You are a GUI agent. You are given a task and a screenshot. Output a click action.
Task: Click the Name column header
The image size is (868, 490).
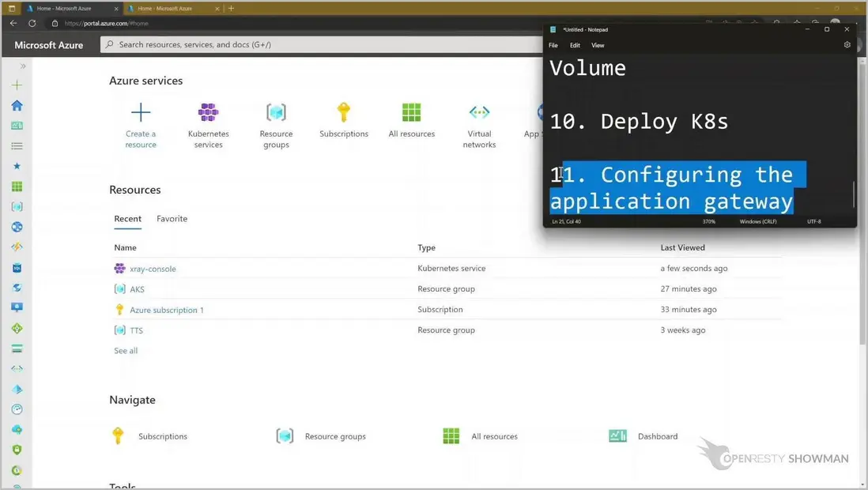(x=125, y=247)
